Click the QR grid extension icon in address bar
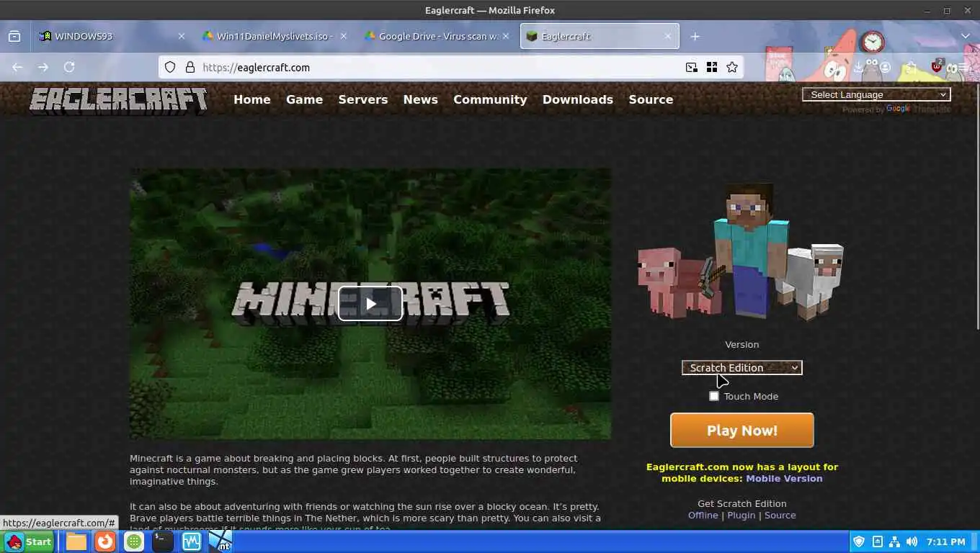The height and width of the screenshot is (553, 980). pos(712,67)
